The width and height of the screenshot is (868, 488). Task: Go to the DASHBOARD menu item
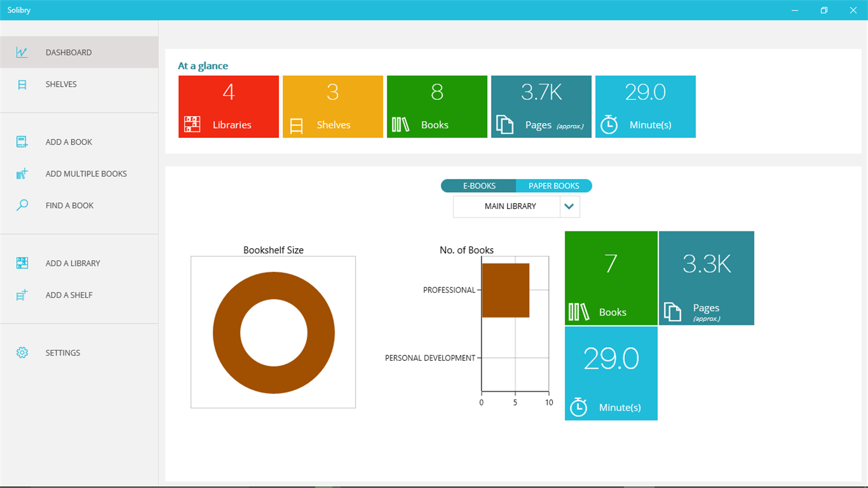tap(79, 52)
